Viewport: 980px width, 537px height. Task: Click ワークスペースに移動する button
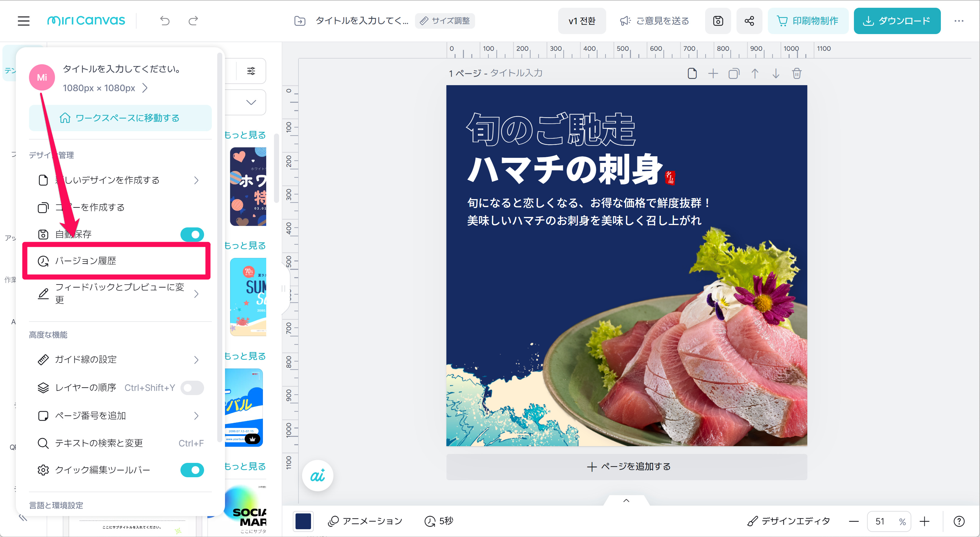click(x=120, y=118)
